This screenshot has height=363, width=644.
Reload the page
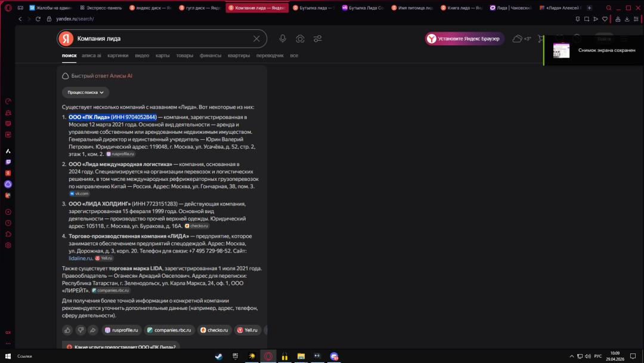38,19
